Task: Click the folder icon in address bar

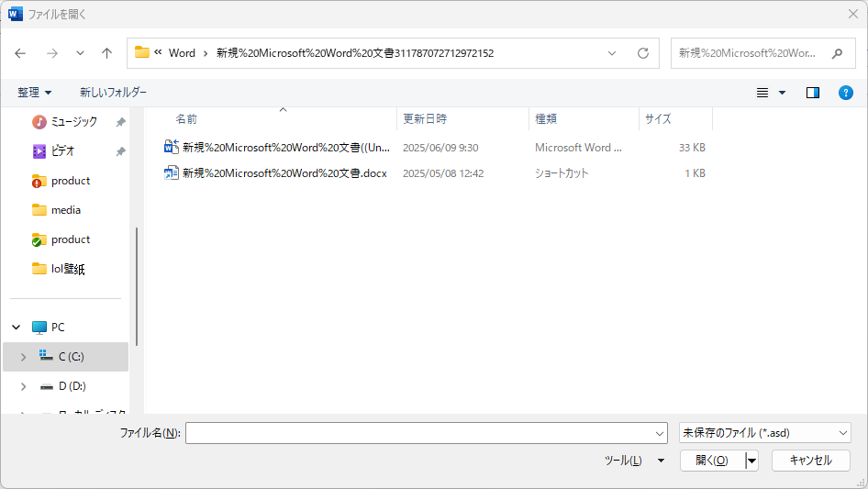Action: [142, 52]
